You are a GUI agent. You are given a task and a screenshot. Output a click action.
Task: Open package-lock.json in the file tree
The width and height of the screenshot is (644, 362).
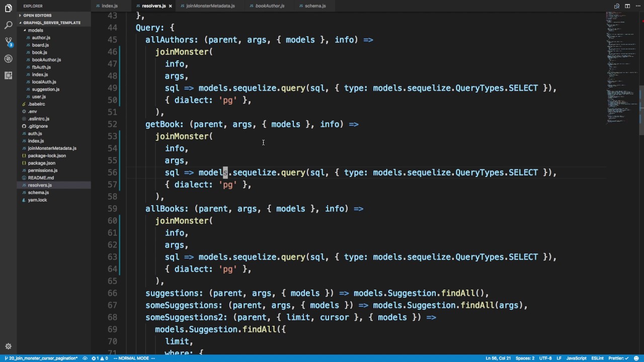click(x=47, y=156)
